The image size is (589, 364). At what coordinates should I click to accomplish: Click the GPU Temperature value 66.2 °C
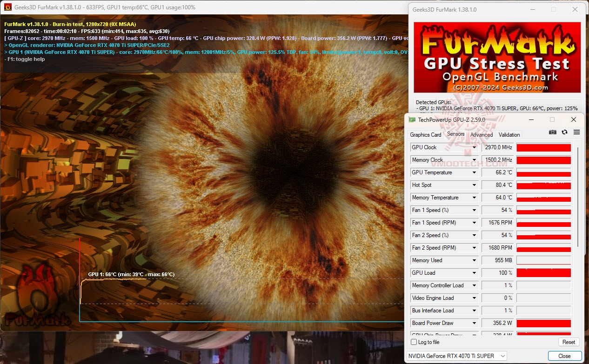point(498,172)
